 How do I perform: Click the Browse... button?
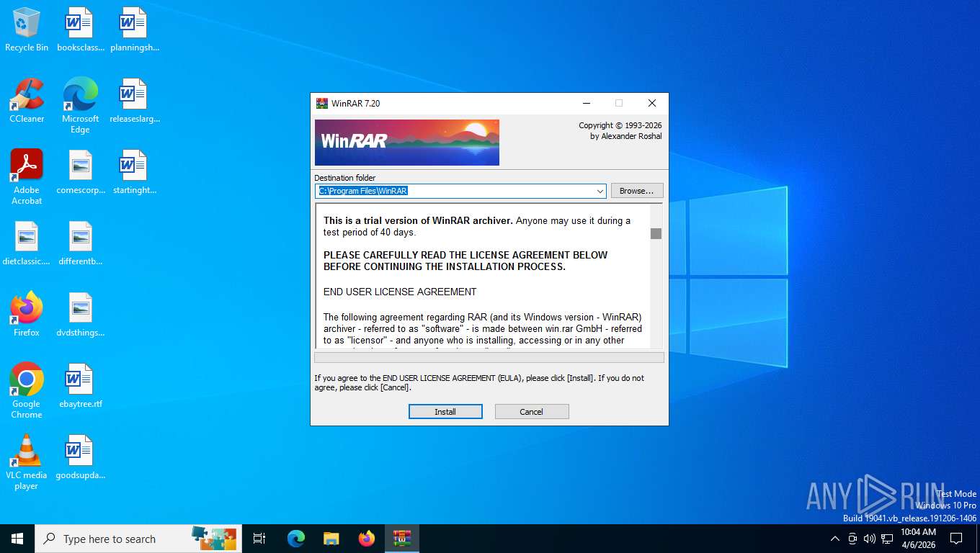[637, 191]
